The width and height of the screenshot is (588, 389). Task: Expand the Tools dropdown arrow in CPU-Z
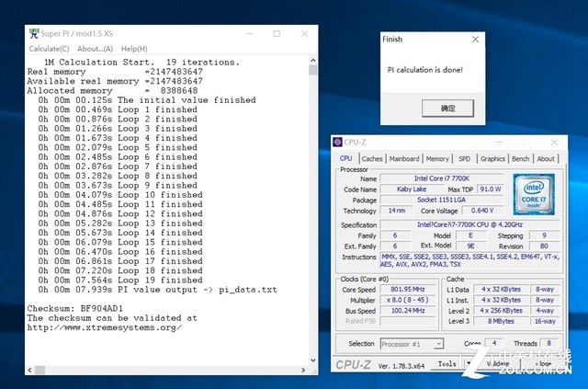point(469,363)
